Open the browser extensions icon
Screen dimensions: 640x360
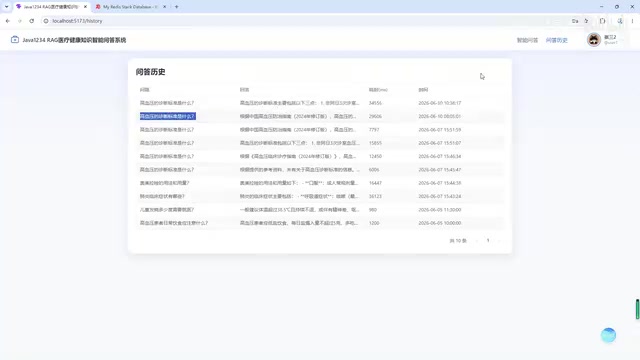[x=602, y=21]
